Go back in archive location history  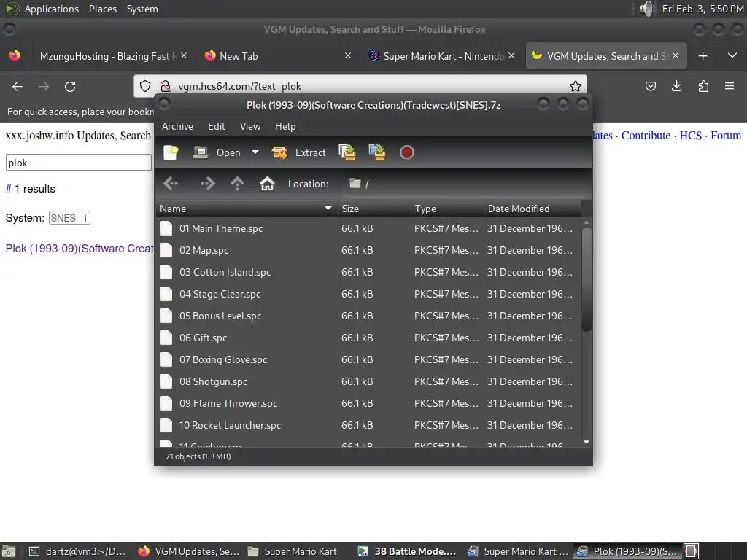[171, 183]
